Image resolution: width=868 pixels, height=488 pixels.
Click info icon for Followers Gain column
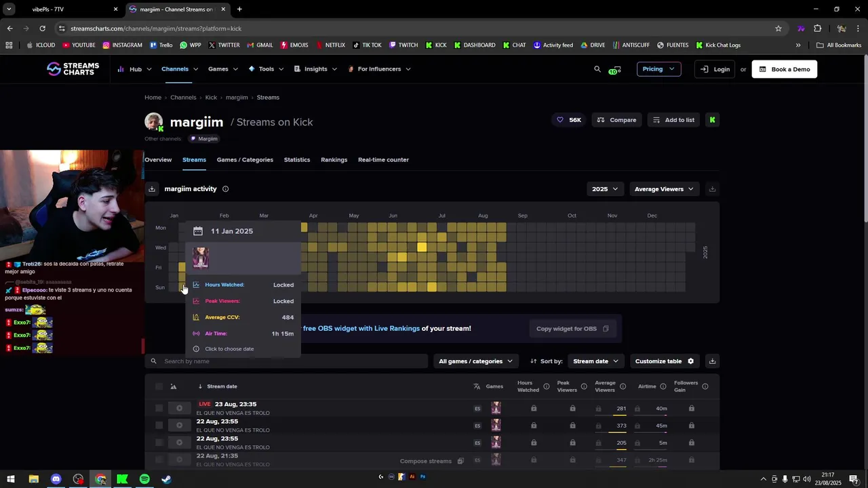coord(705,386)
